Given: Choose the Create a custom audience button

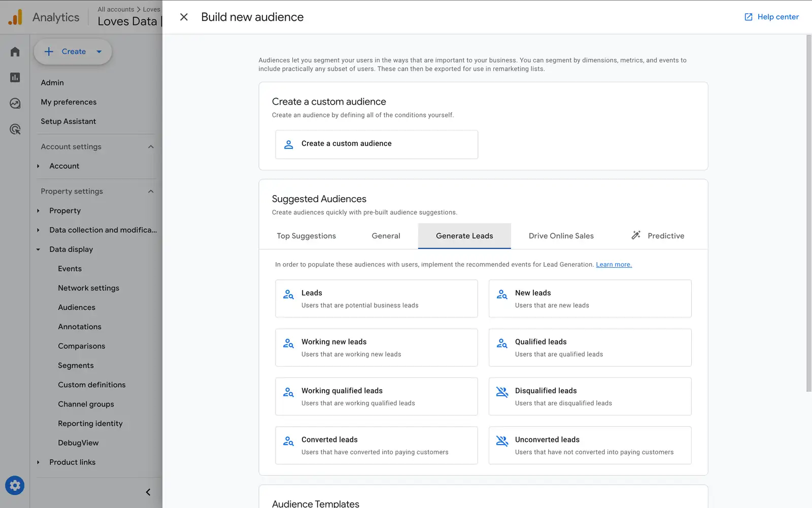Looking at the screenshot, I should 376,144.
